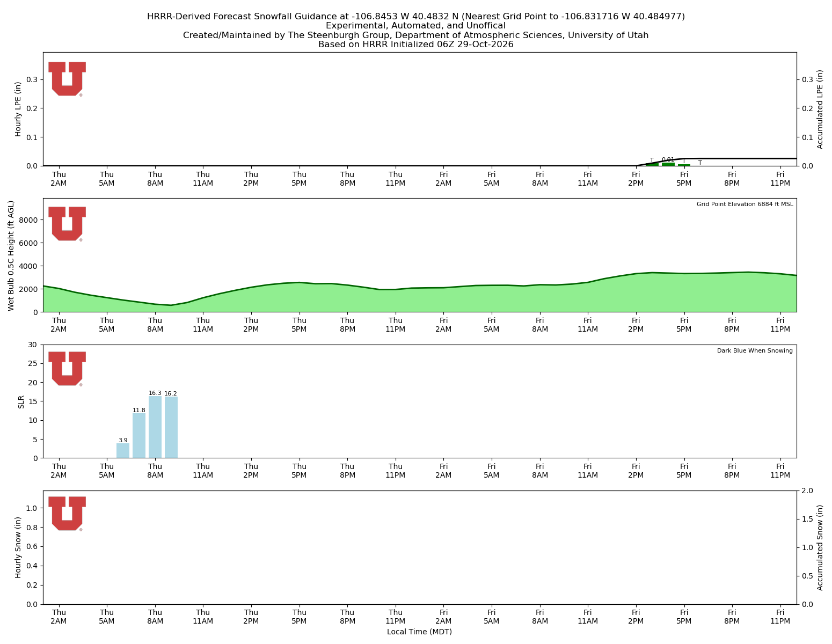Click the "Experimental, Automated, and Unoffical" subtitle
The height and width of the screenshot is (644, 832).
click(x=416, y=26)
